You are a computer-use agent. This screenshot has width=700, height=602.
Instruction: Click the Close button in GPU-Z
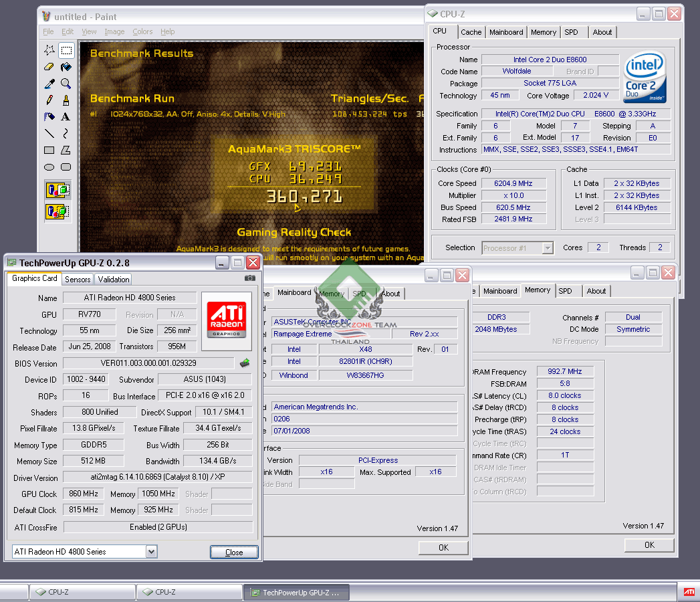234,553
